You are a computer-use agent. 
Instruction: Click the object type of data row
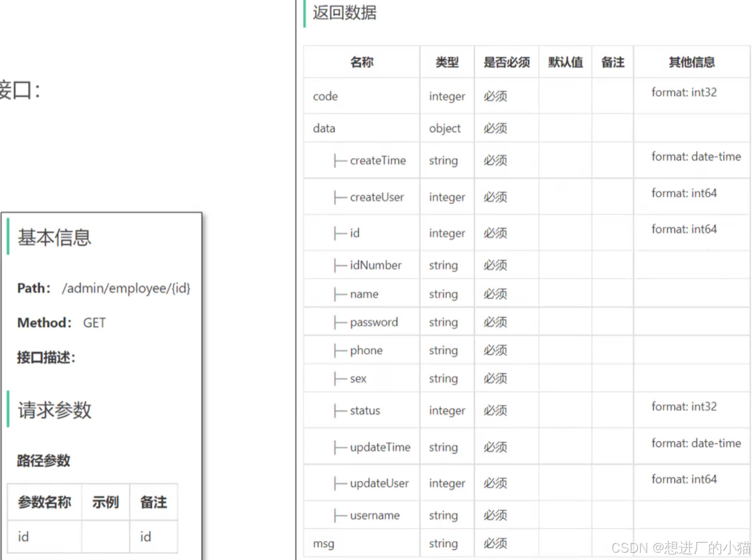445,128
